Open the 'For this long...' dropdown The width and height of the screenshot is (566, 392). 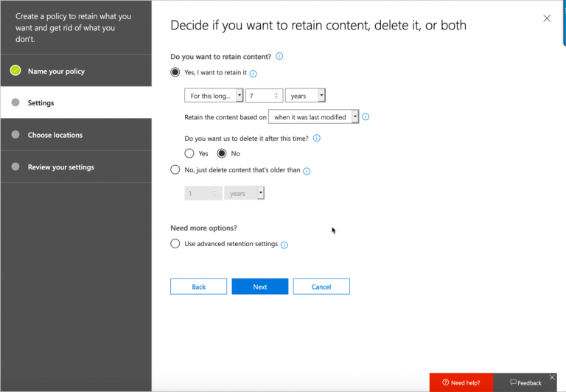[214, 96]
